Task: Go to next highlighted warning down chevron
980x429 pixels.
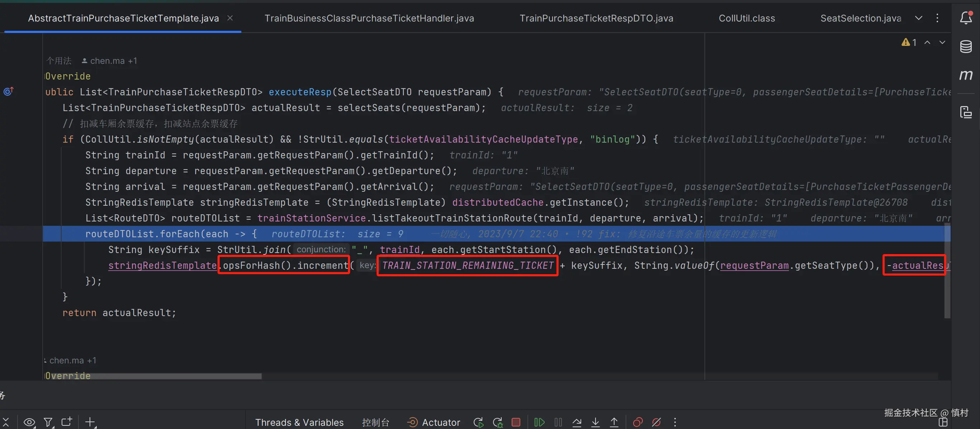Action: (942, 42)
